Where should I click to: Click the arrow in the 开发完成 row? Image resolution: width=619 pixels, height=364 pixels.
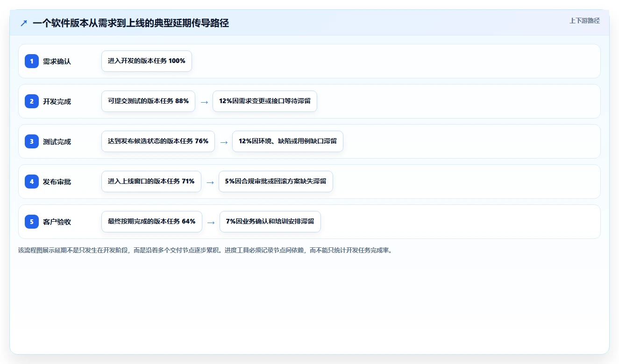pos(204,102)
